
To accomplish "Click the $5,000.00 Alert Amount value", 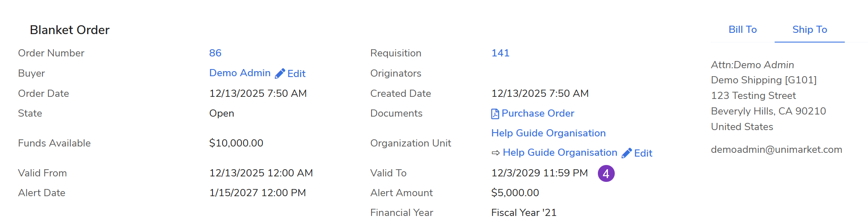I will coord(515,193).
